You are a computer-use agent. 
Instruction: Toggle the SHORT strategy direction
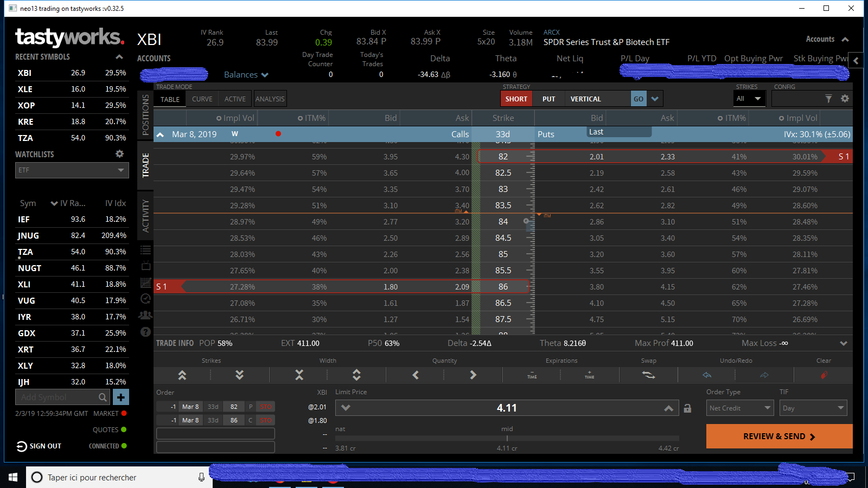516,99
